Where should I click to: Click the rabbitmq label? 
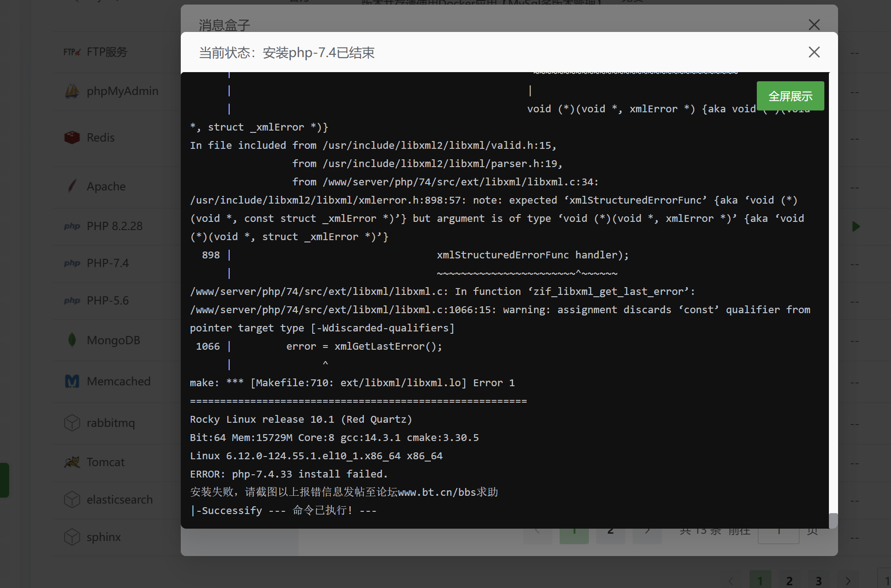(111, 423)
